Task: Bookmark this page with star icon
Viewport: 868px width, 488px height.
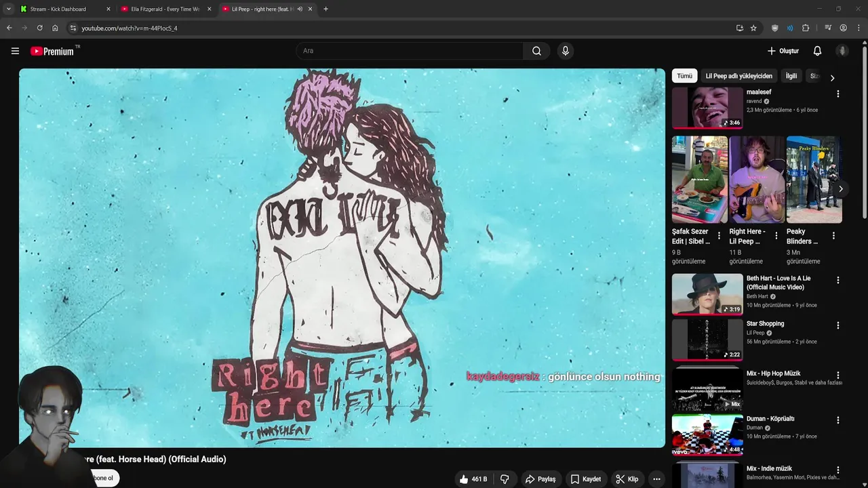Action: pyautogui.click(x=753, y=28)
